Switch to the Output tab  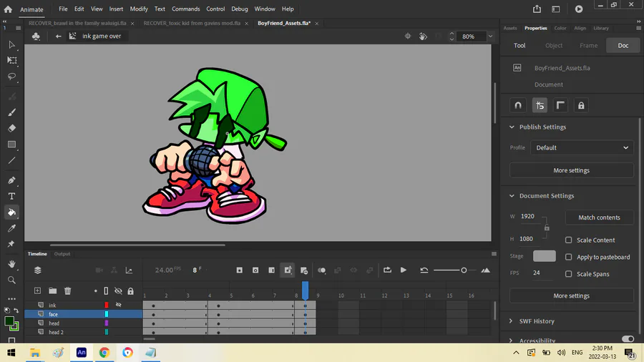coord(62,254)
